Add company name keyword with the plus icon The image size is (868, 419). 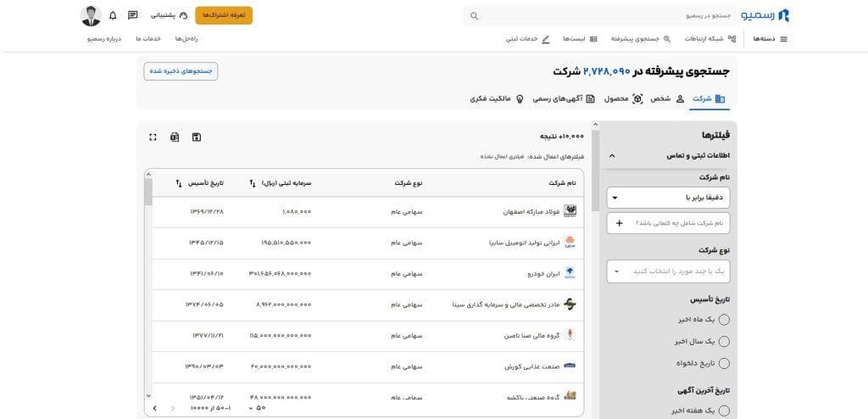620,223
